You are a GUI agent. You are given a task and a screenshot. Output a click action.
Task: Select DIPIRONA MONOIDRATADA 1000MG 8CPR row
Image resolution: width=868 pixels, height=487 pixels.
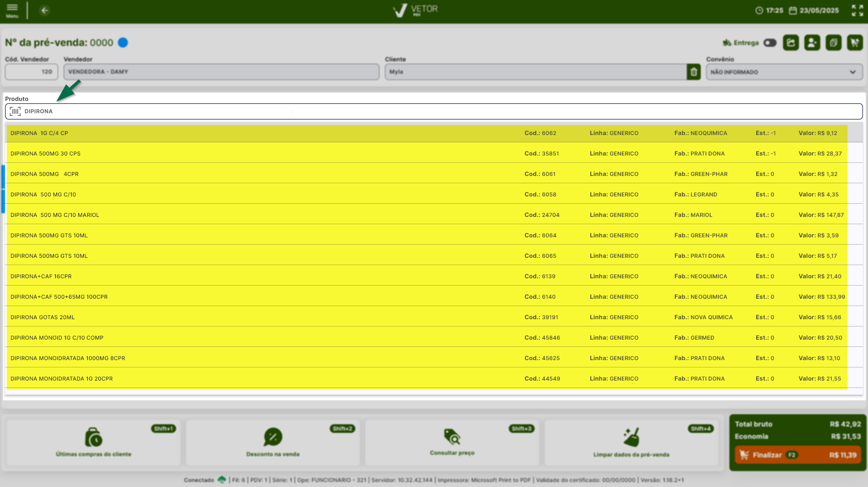(434, 358)
